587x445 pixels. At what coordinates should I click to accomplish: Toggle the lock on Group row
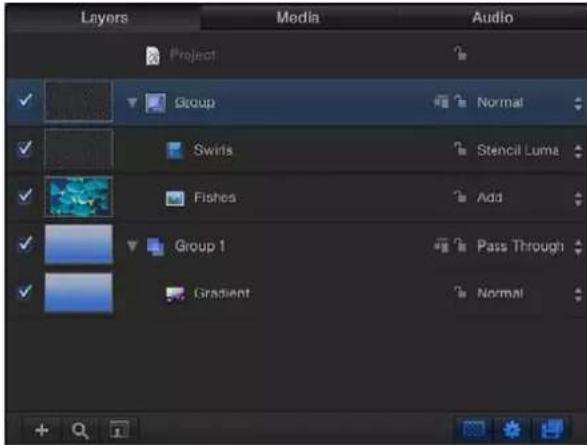[460, 101]
